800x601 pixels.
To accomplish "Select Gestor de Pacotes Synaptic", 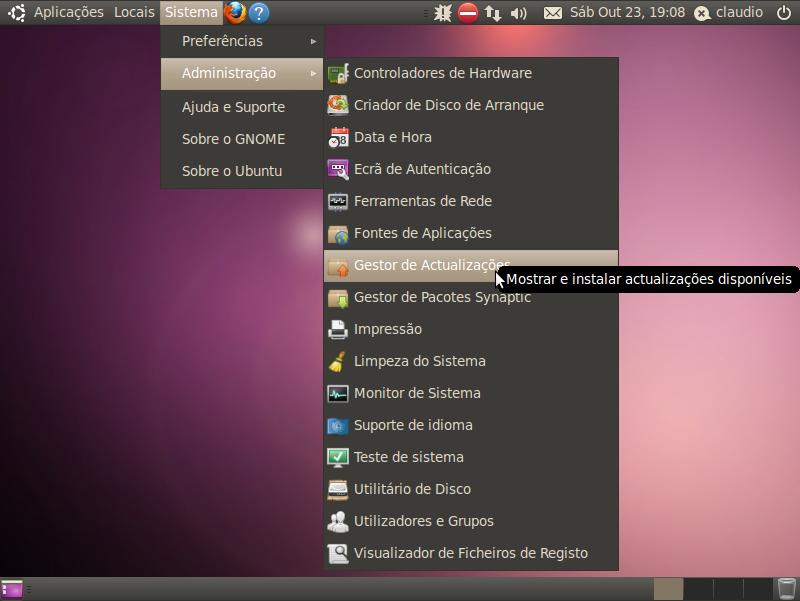I will click(442, 298).
